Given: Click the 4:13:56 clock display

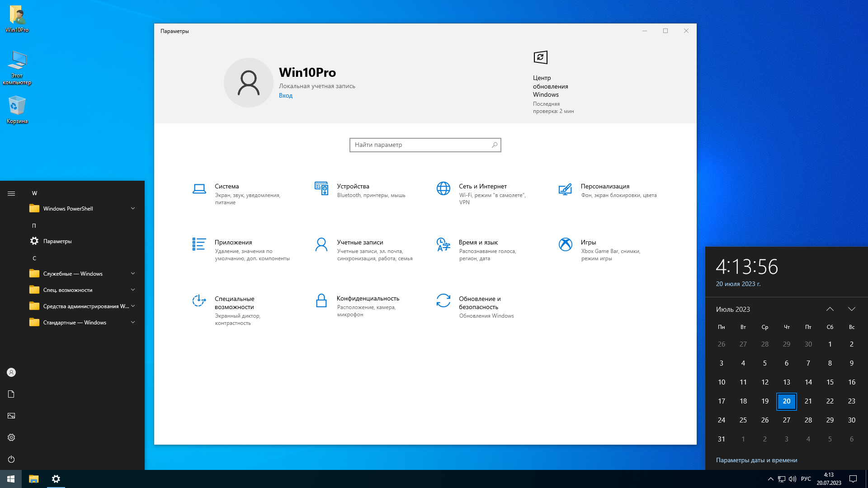Looking at the screenshot, I should 747,267.
